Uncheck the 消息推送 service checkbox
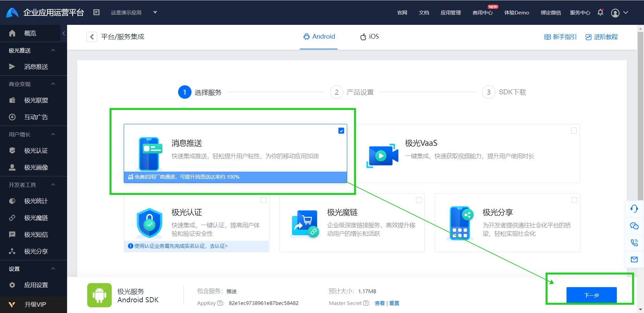Screen dimensions: 644x313 click(x=341, y=131)
